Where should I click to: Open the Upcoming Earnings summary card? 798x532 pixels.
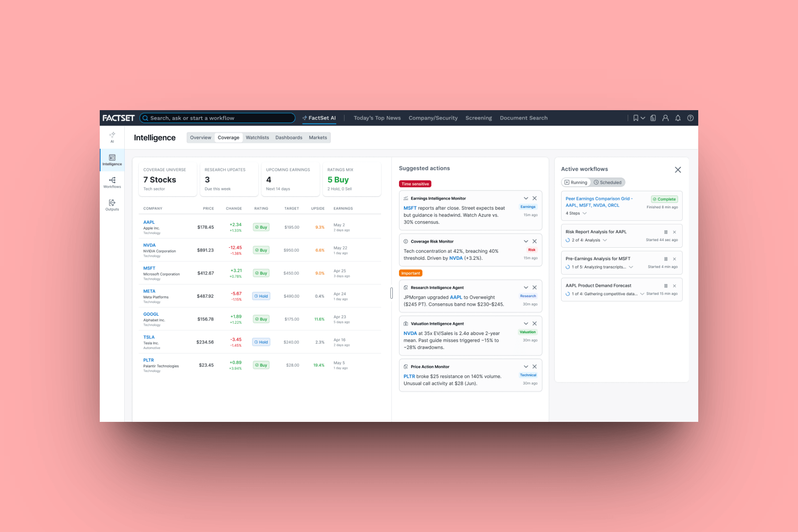[x=291, y=179]
